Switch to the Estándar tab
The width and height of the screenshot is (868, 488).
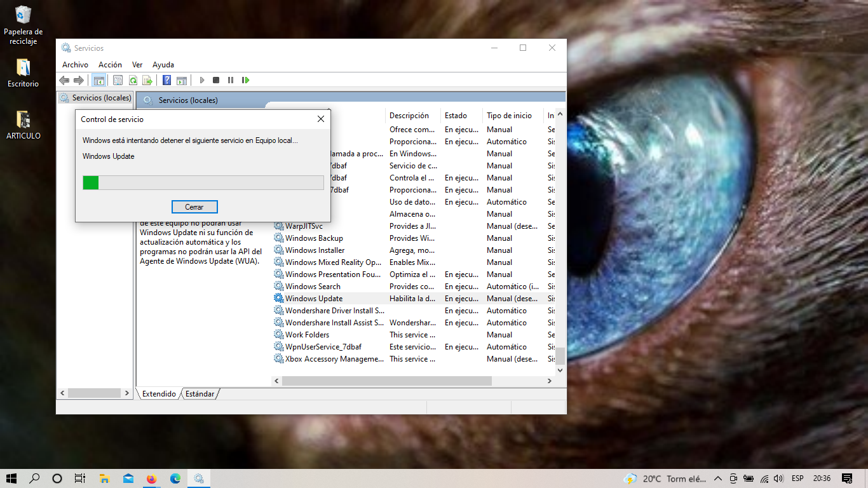[200, 394]
